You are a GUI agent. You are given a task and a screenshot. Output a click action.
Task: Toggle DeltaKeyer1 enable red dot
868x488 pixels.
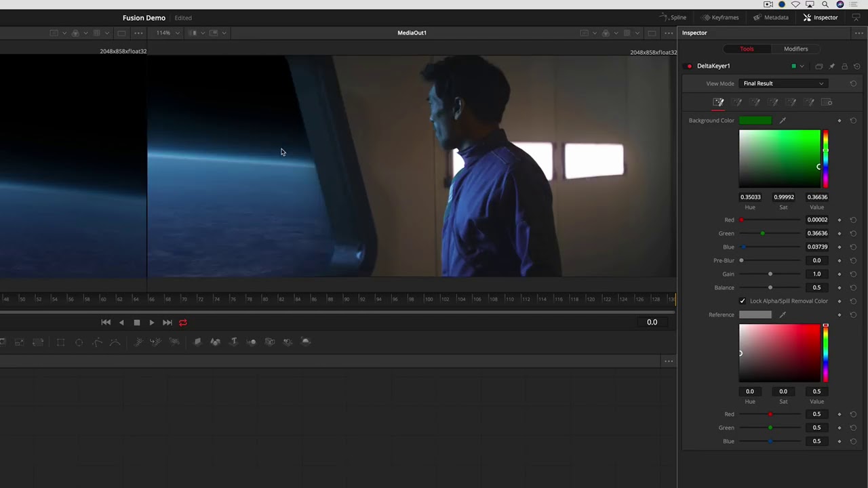pos(690,66)
